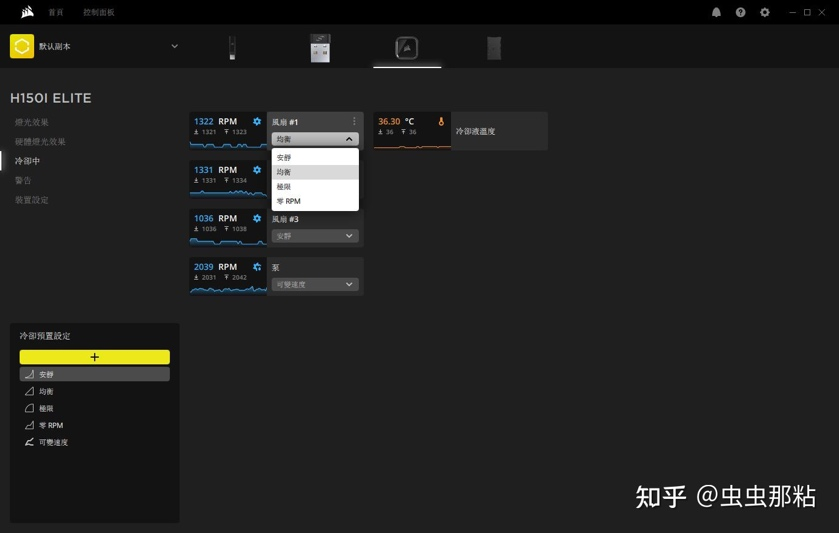Collapse the 風扇 #1 preset dropdown

[x=315, y=139]
